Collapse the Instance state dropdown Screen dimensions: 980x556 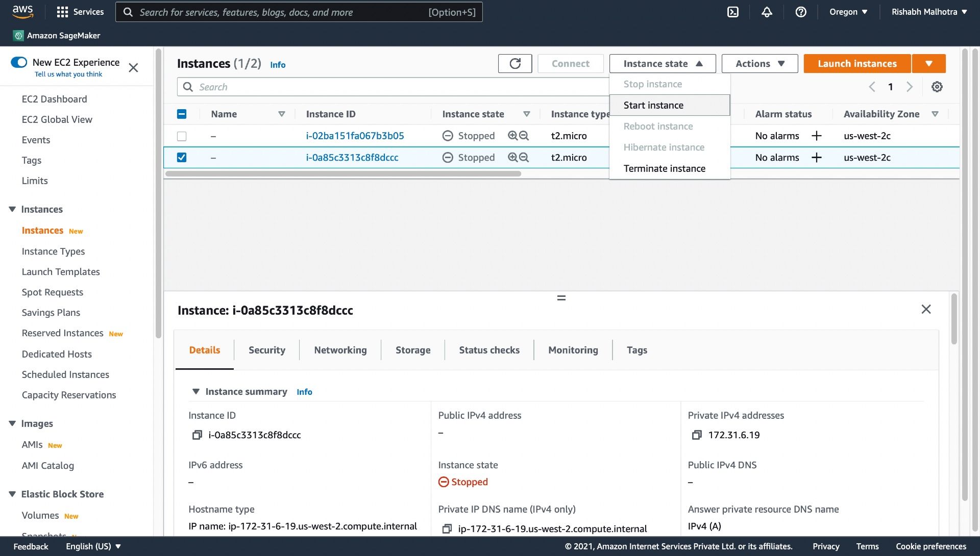click(x=663, y=64)
